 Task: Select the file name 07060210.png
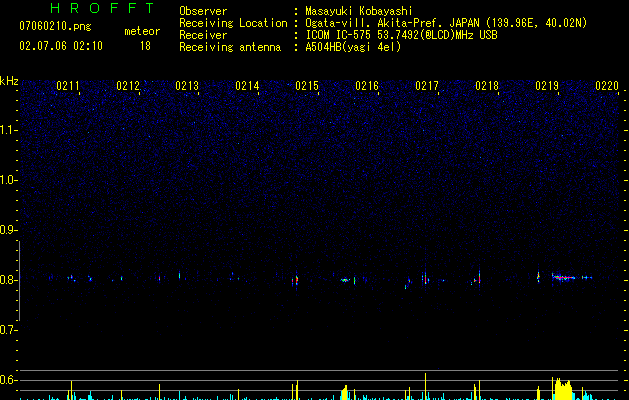pos(55,27)
